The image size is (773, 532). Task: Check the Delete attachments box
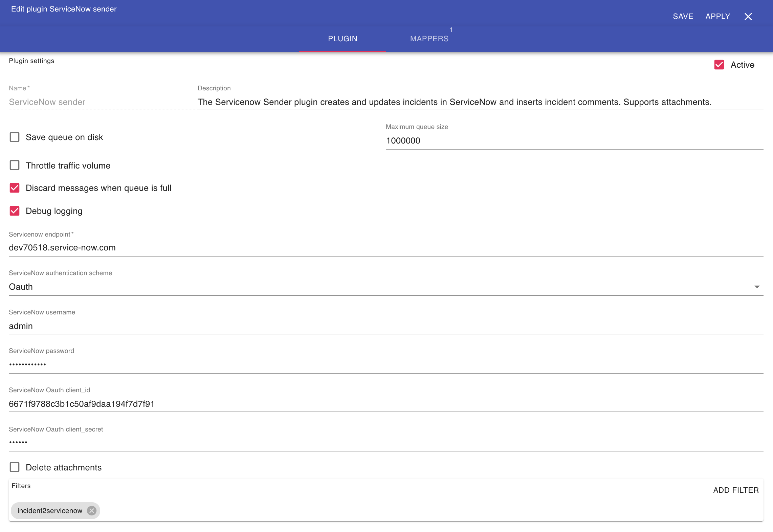click(15, 467)
